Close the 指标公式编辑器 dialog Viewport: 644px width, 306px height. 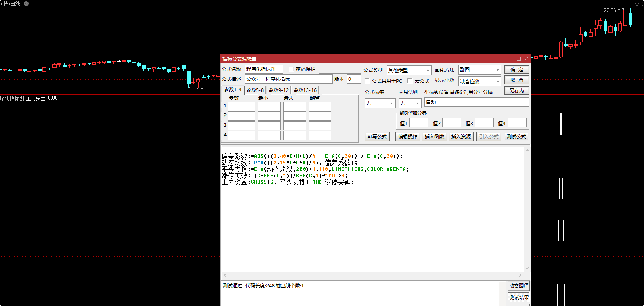pyautogui.click(x=527, y=59)
